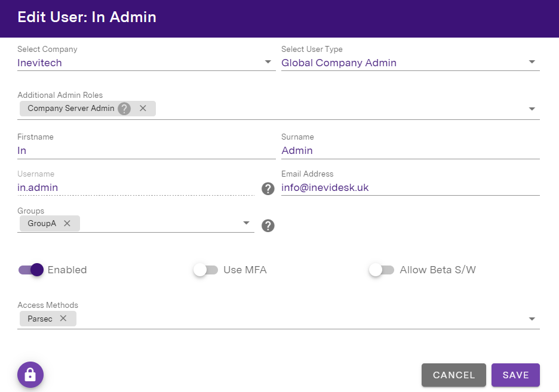Enable the Use MFA toggle
Image resolution: width=559 pixels, height=392 pixels.
click(x=206, y=270)
